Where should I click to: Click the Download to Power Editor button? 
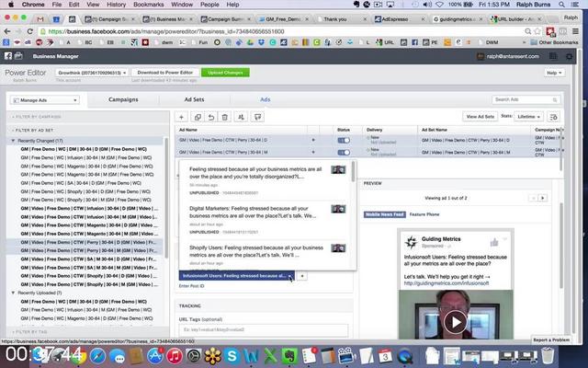(x=165, y=73)
